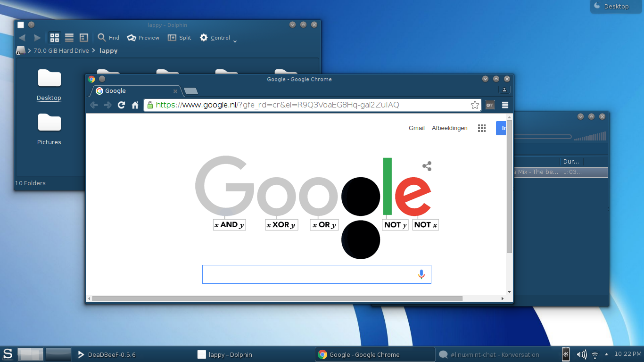Select the Pictures folder in Dolphin
Image resolution: width=644 pixels, height=362 pixels.
49,130
